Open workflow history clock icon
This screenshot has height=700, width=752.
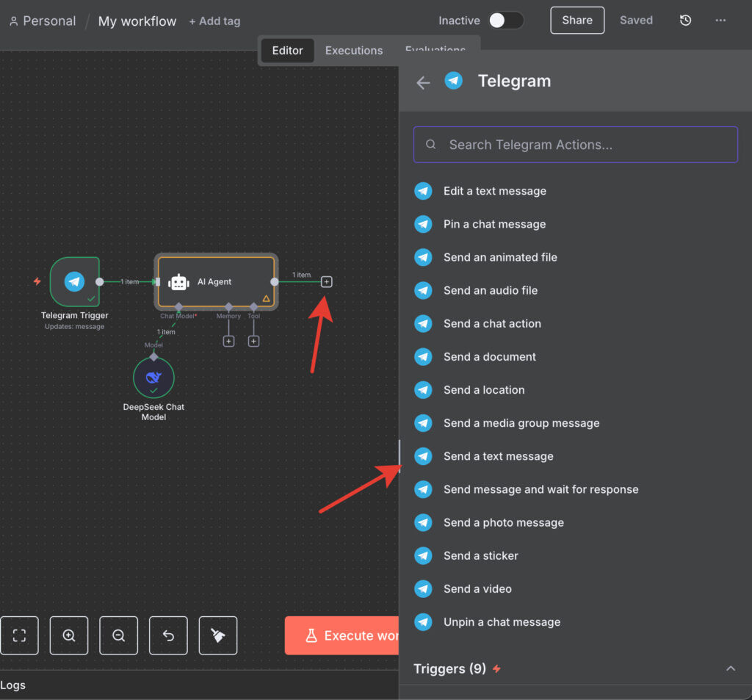coord(685,21)
